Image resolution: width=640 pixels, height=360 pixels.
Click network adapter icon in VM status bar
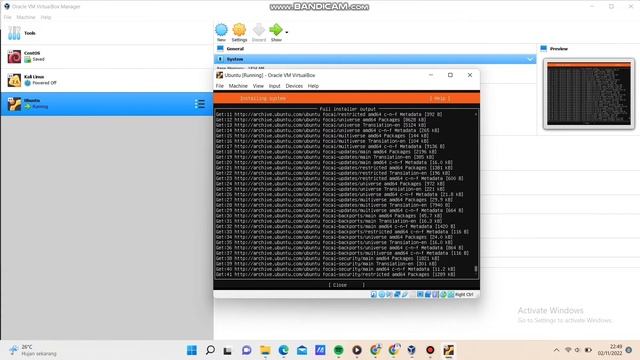[x=397, y=294]
